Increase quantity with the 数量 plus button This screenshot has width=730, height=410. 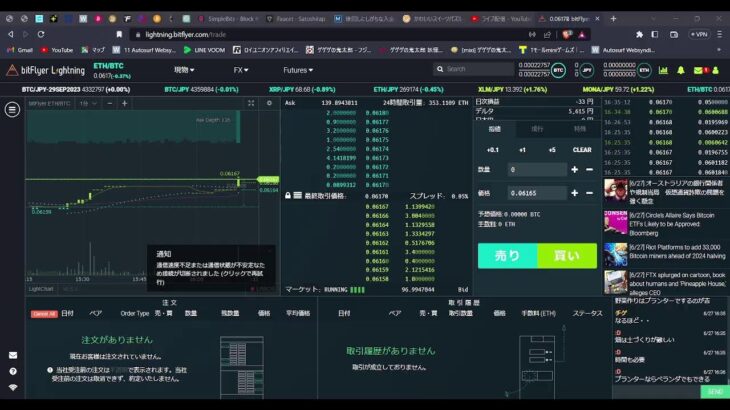[x=575, y=169]
